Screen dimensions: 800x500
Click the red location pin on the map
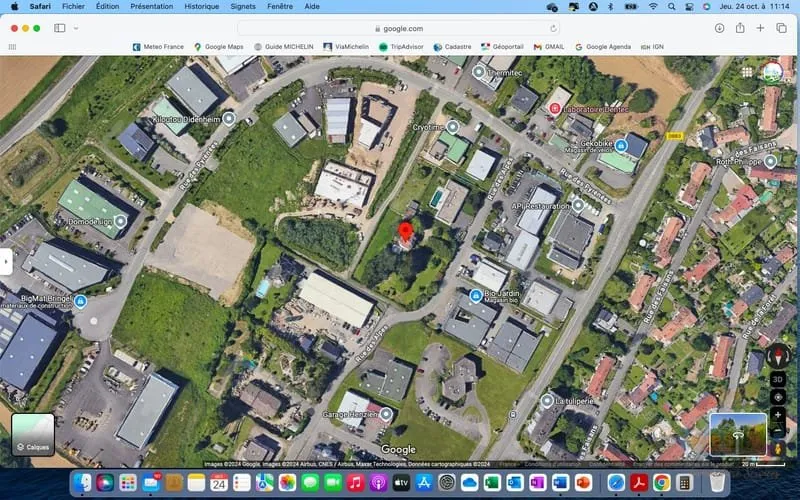(406, 231)
